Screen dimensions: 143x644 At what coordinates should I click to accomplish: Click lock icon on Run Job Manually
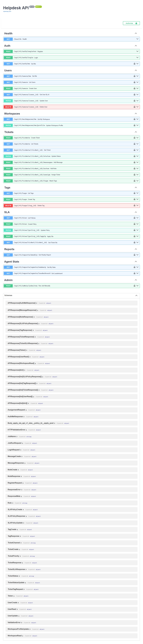134,285
